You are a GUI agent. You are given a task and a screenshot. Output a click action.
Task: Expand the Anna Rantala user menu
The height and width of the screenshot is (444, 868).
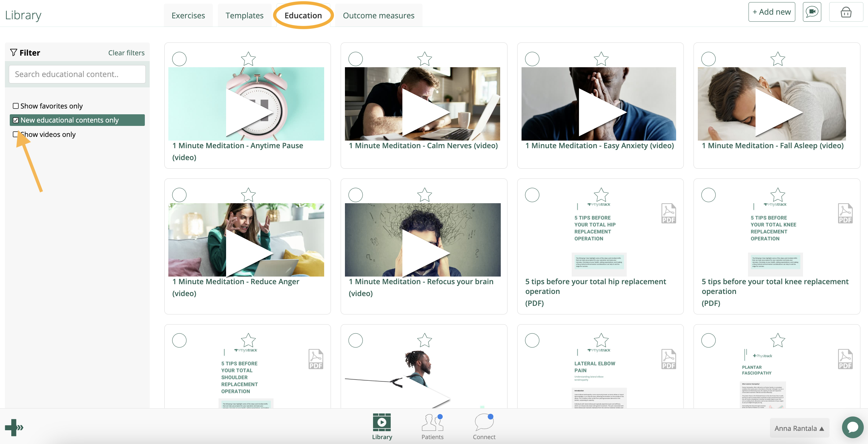799,428
